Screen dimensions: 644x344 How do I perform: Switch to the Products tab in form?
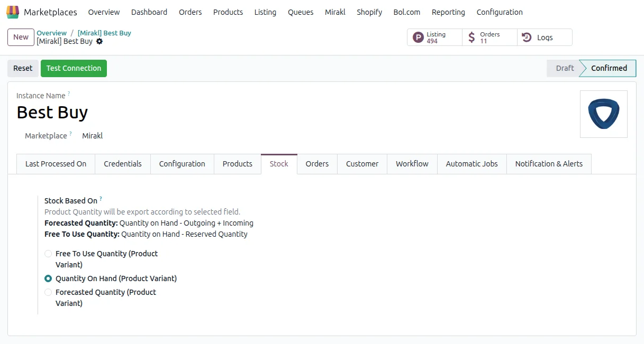pos(238,164)
